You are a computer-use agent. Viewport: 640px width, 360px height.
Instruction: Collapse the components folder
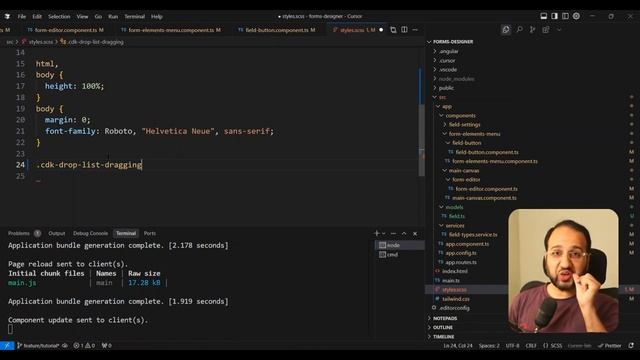[460, 116]
